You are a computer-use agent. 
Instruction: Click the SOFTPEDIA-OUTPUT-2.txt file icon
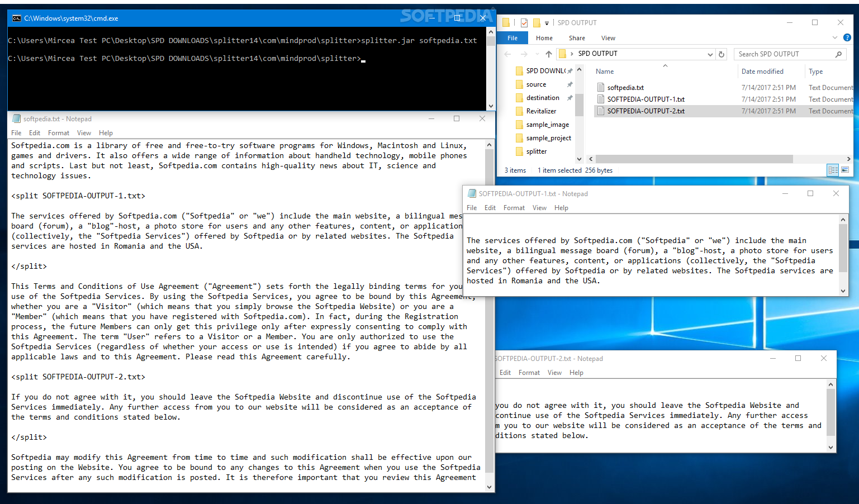pos(601,111)
